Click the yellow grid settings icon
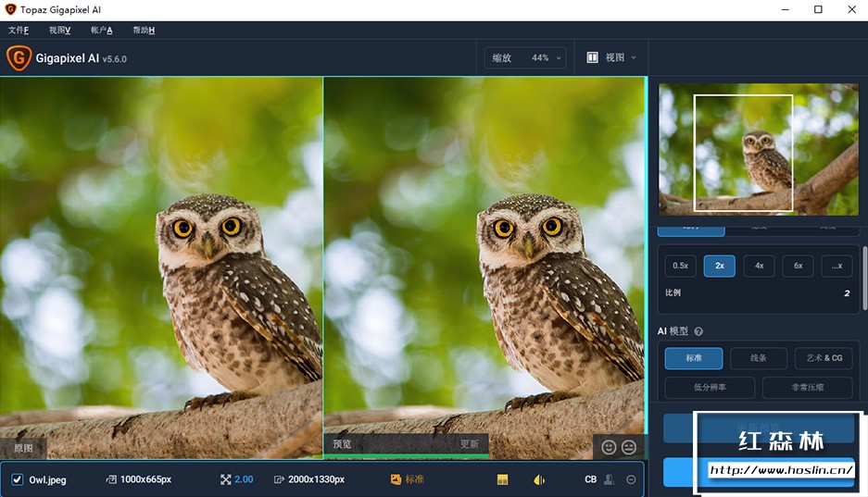 coord(503,479)
